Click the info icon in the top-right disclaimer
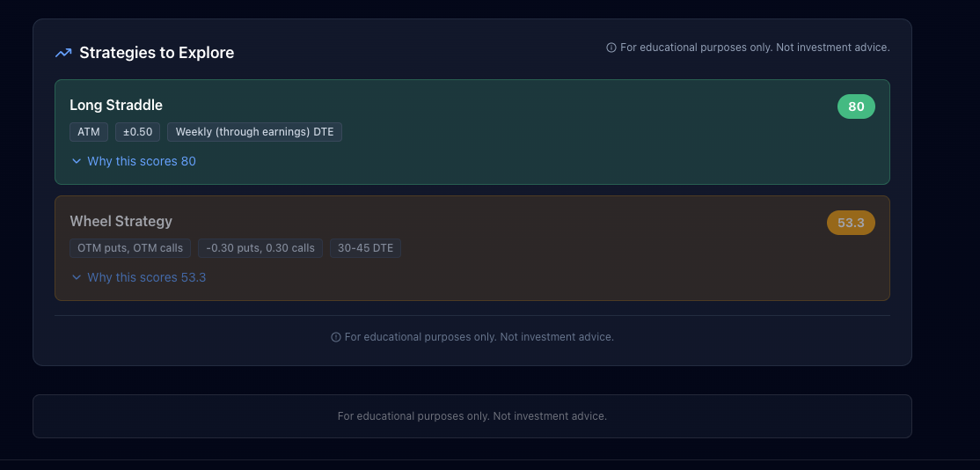The width and height of the screenshot is (980, 470). (x=611, y=48)
